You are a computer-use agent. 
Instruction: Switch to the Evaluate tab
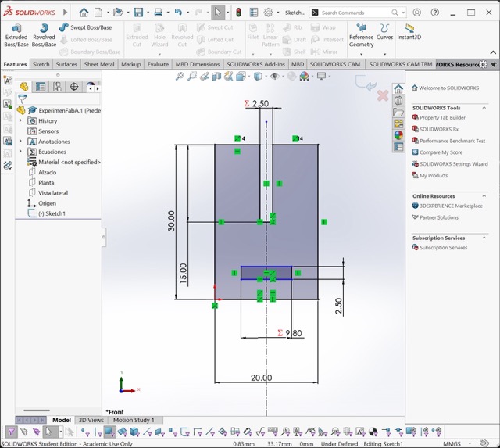tap(158, 64)
